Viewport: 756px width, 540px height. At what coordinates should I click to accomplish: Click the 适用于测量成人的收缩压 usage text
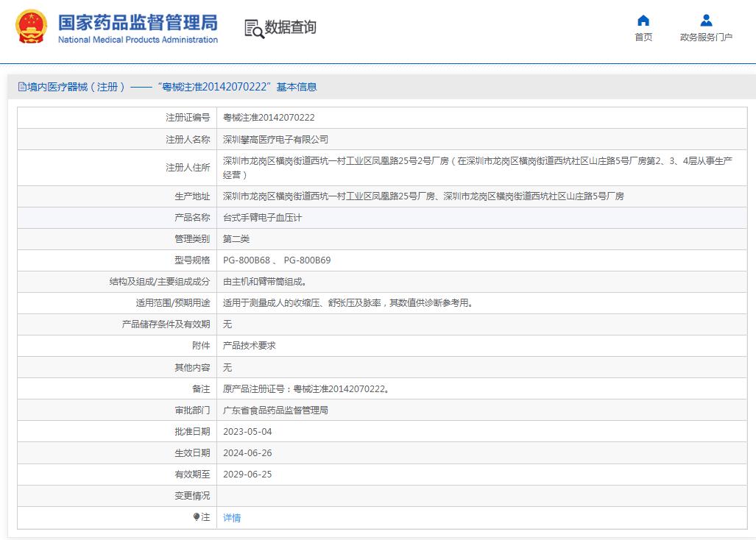coord(348,302)
